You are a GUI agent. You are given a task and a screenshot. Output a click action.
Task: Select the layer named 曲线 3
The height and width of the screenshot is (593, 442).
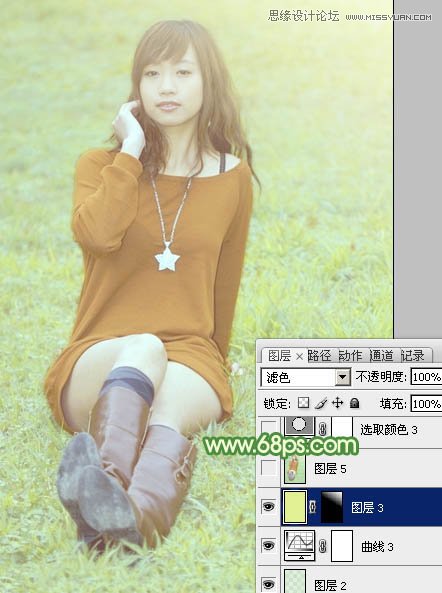pyautogui.click(x=377, y=546)
